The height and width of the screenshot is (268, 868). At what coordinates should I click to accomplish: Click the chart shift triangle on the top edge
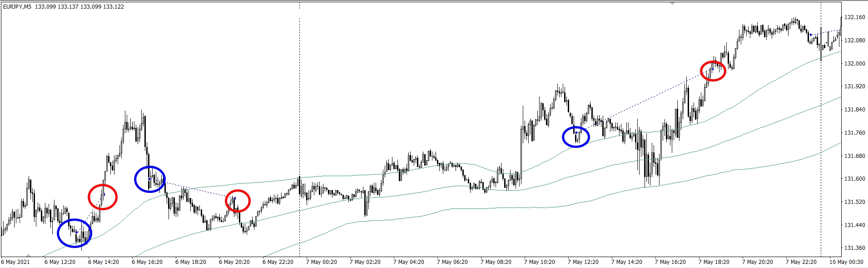(x=673, y=3)
